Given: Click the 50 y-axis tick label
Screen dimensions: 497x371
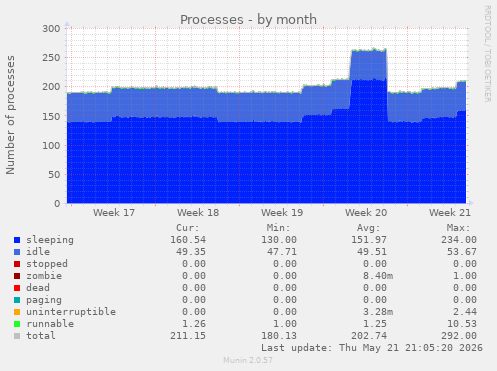Looking at the screenshot, I should pos(54,174).
